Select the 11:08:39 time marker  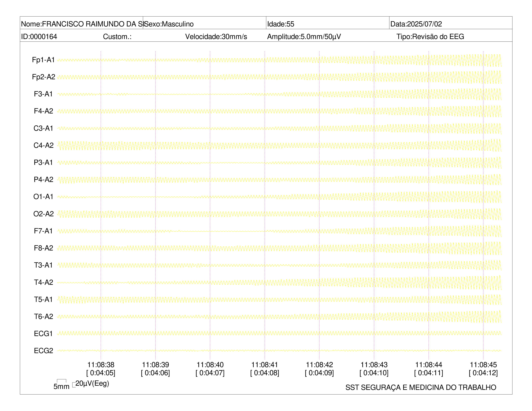coord(155,365)
